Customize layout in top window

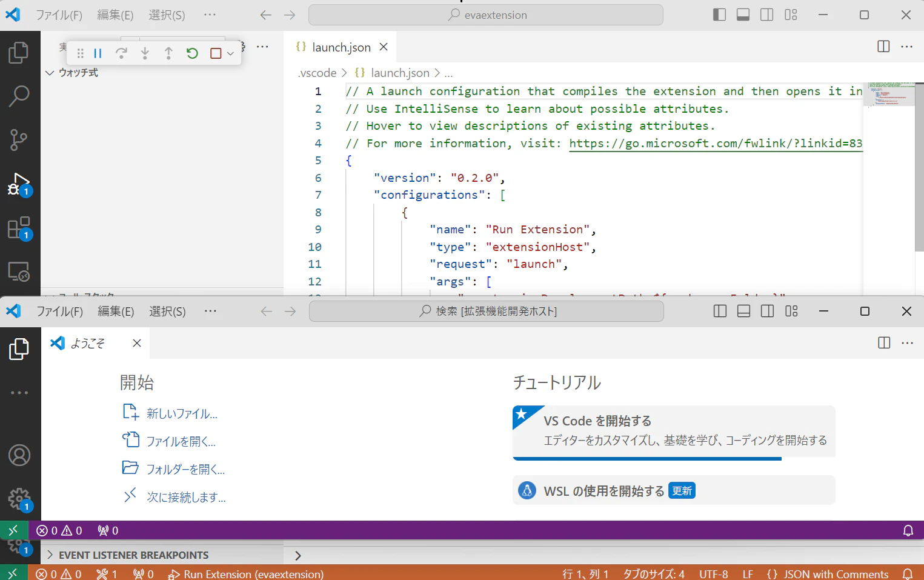[791, 15]
